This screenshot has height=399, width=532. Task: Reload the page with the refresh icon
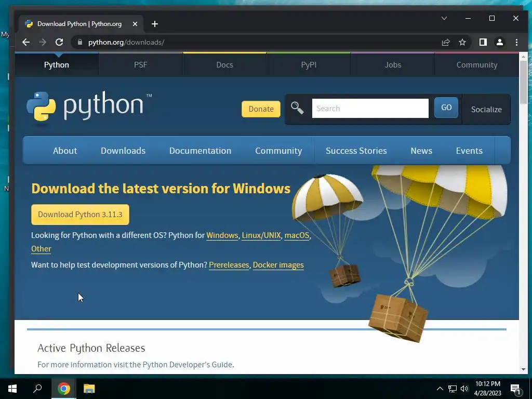pos(59,42)
